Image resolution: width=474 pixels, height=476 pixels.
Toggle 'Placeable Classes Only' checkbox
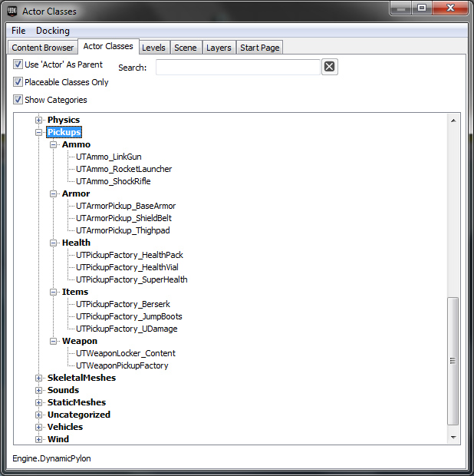pyautogui.click(x=18, y=82)
